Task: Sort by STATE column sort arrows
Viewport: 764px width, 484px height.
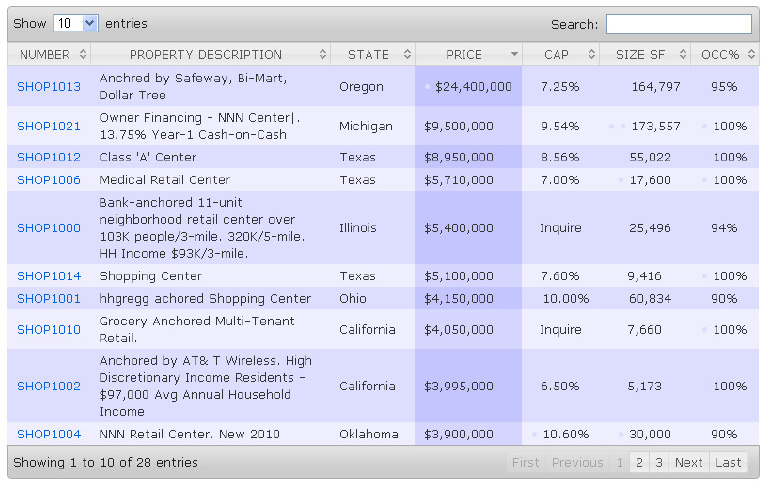Action: pos(407,54)
